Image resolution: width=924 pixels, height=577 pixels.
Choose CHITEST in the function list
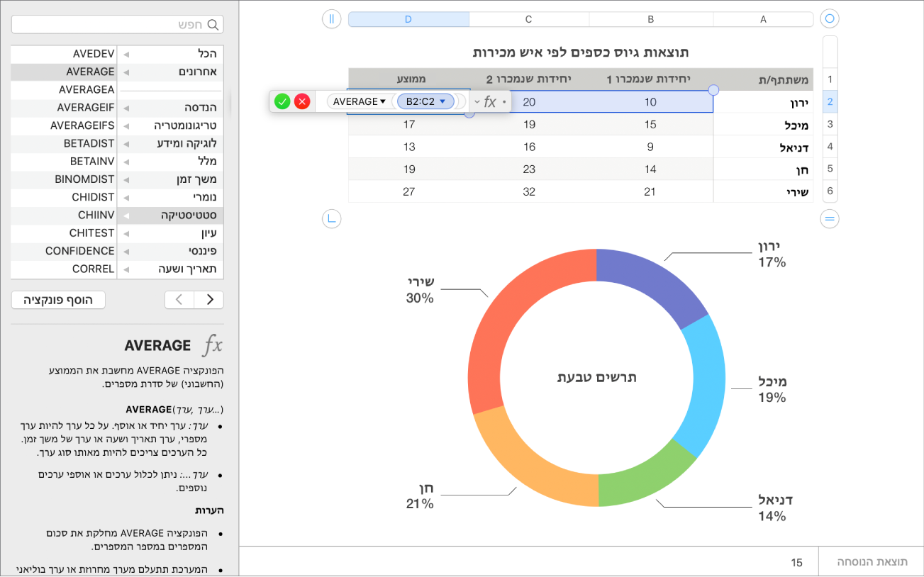click(64, 233)
